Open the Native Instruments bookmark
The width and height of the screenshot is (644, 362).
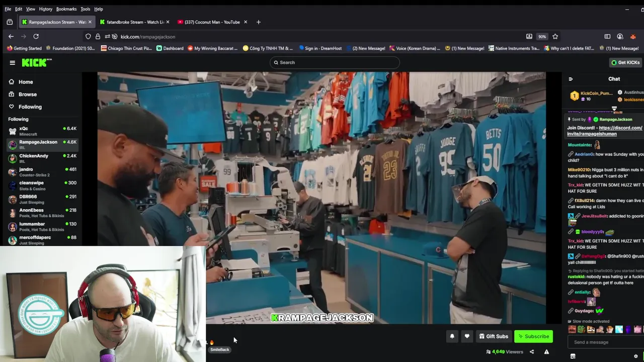click(x=513, y=48)
